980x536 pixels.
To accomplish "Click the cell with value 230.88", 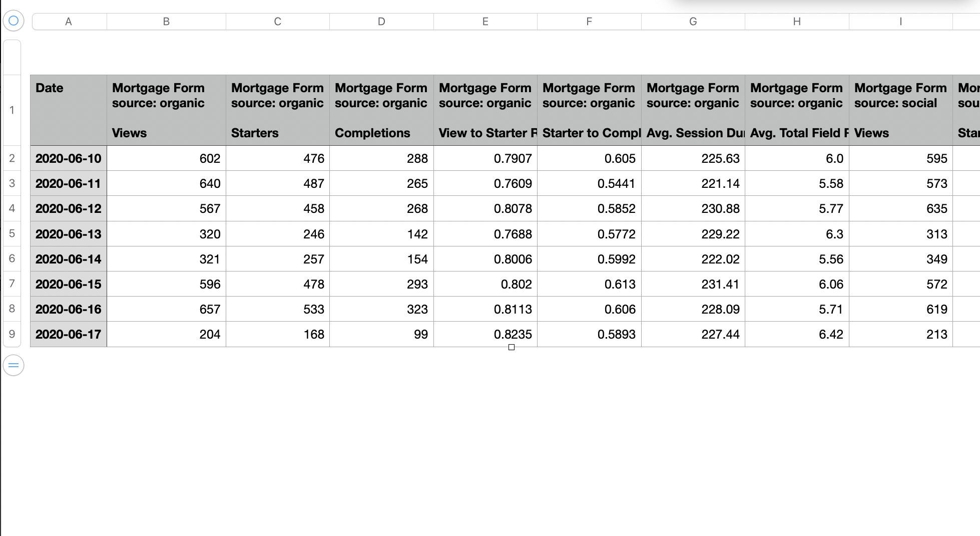I will point(693,208).
